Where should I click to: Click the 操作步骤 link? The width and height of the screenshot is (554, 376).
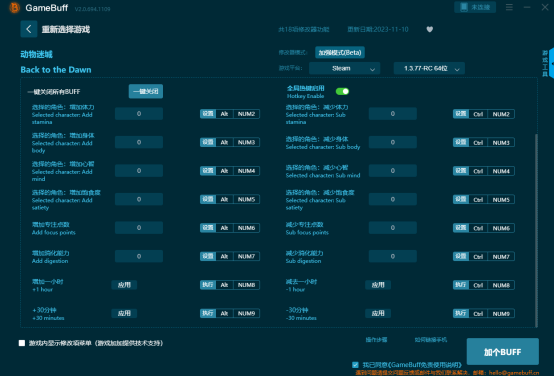coord(376,340)
